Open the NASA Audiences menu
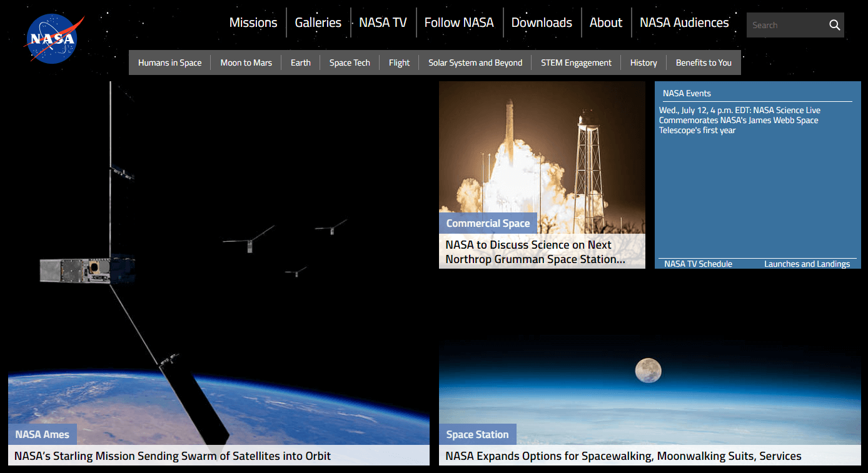 [x=684, y=22]
